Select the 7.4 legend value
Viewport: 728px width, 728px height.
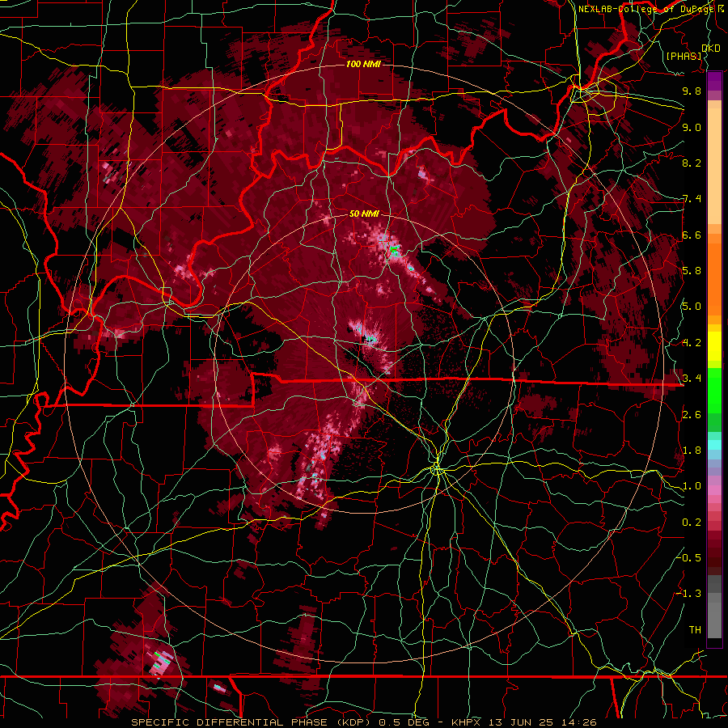click(x=692, y=199)
